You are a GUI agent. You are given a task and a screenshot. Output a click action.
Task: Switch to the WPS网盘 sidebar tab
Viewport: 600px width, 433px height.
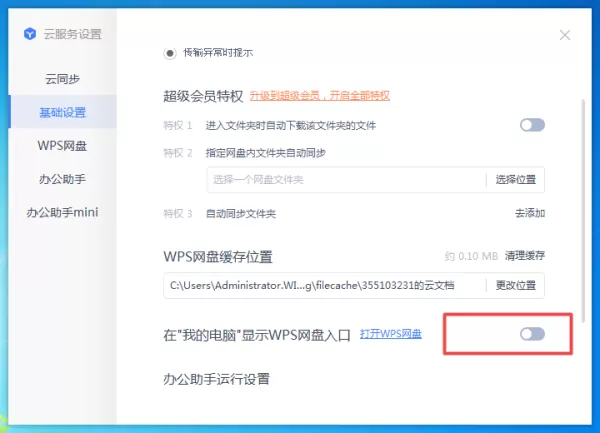coord(62,145)
